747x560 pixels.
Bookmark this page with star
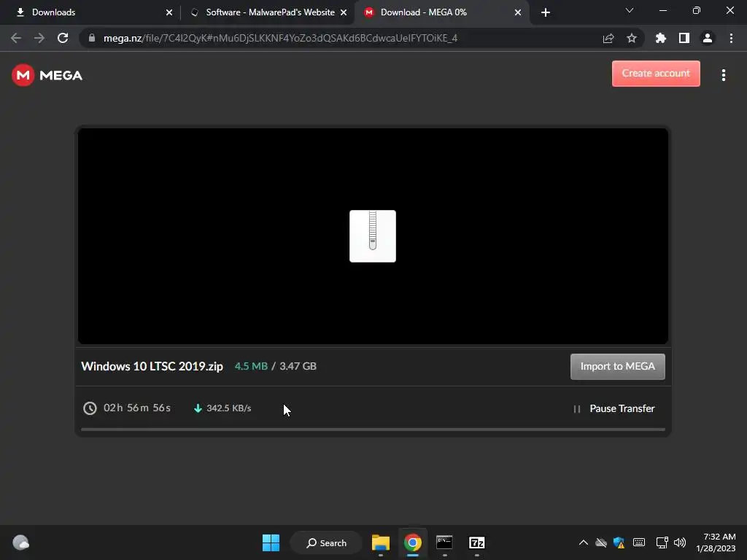click(x=632, y=38)
